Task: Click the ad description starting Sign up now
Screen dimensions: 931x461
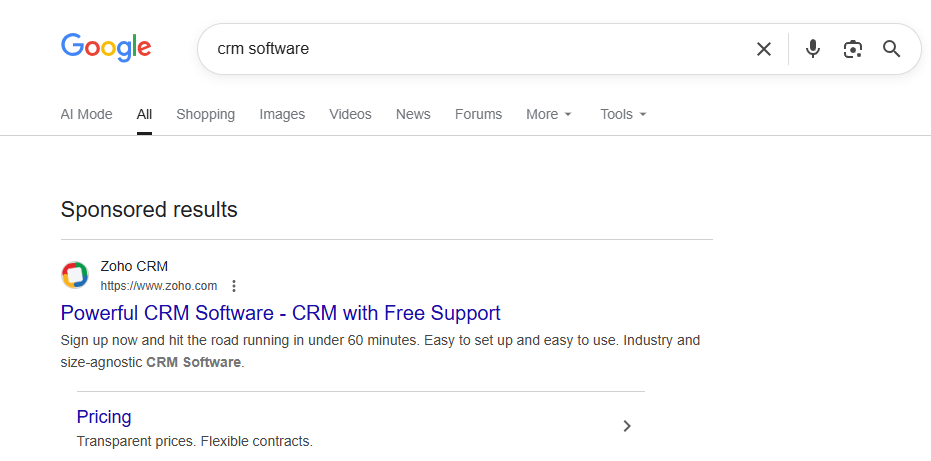Action: tap(380, 351)
